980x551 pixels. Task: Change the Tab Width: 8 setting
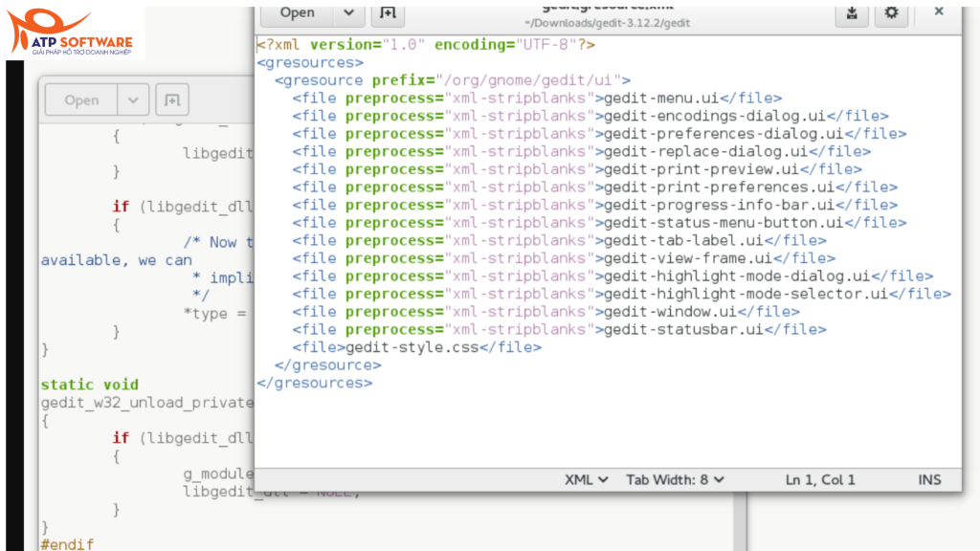coord(675,479)
